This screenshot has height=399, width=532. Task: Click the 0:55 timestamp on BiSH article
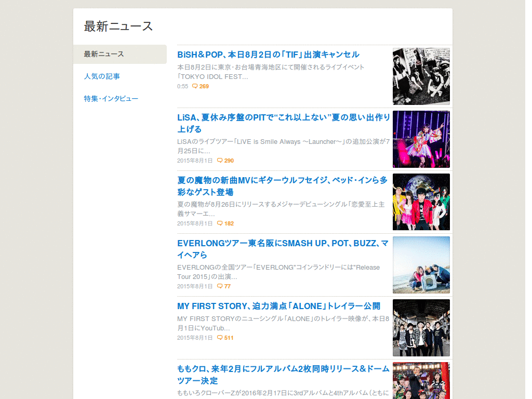tap(182, 87)
